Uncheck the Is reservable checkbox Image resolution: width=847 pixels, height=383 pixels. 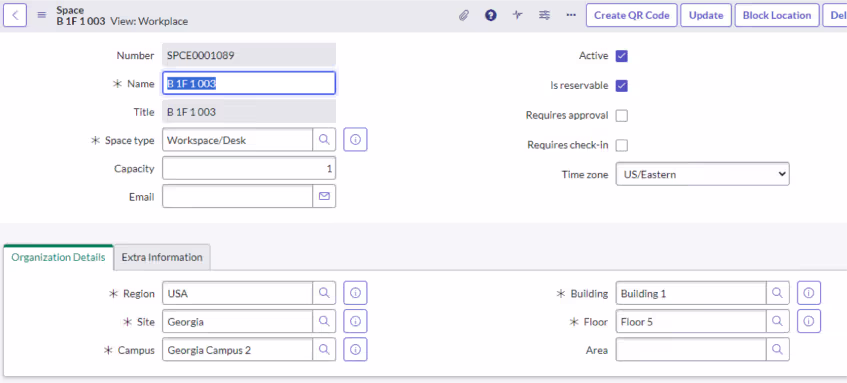(622, 86)
